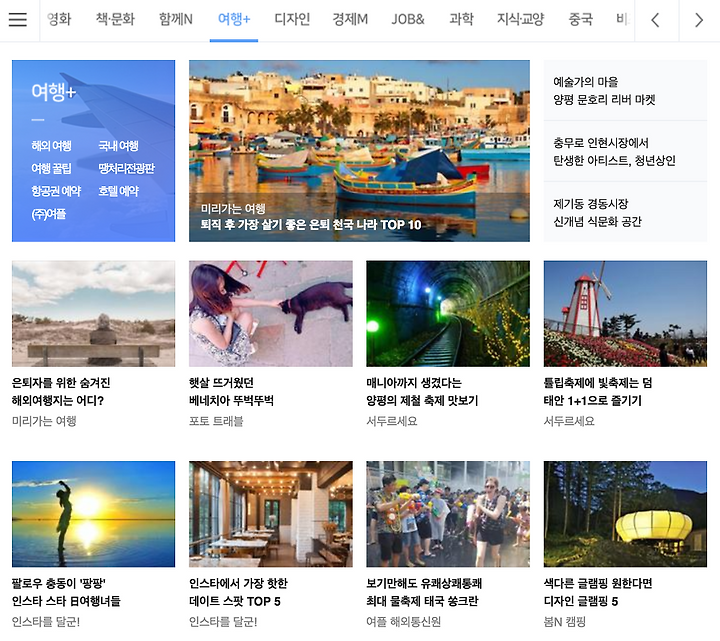Click 미리가는 여행 label under bench article

coord(44,421)
